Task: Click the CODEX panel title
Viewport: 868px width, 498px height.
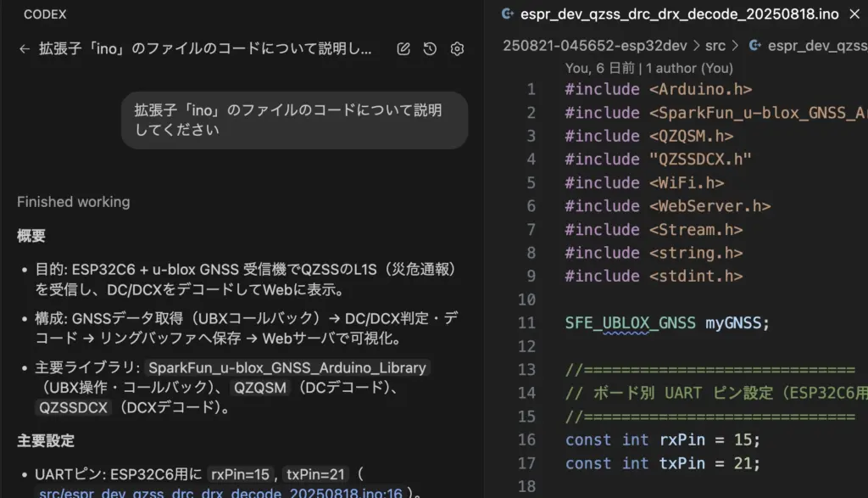Action: coord(45,14)
